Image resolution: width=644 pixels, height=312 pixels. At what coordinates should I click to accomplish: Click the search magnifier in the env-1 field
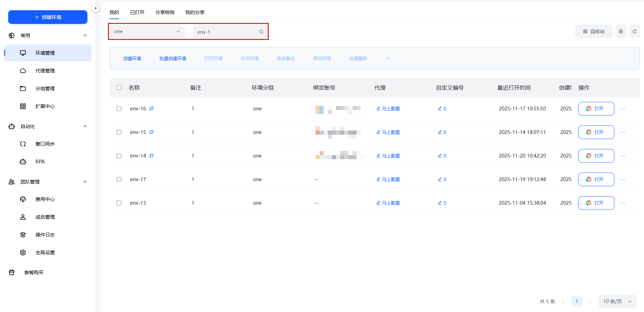click(261, 32)
